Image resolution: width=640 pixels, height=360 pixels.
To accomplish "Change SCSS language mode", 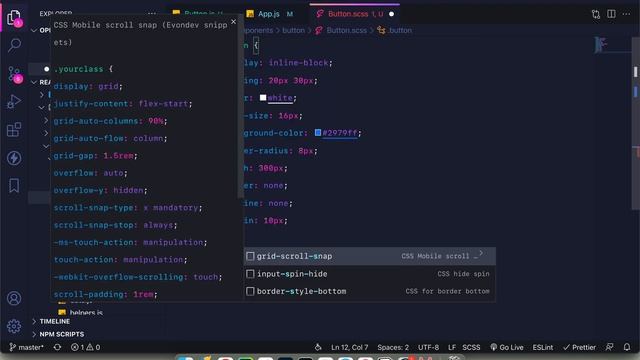I will 471,347.
